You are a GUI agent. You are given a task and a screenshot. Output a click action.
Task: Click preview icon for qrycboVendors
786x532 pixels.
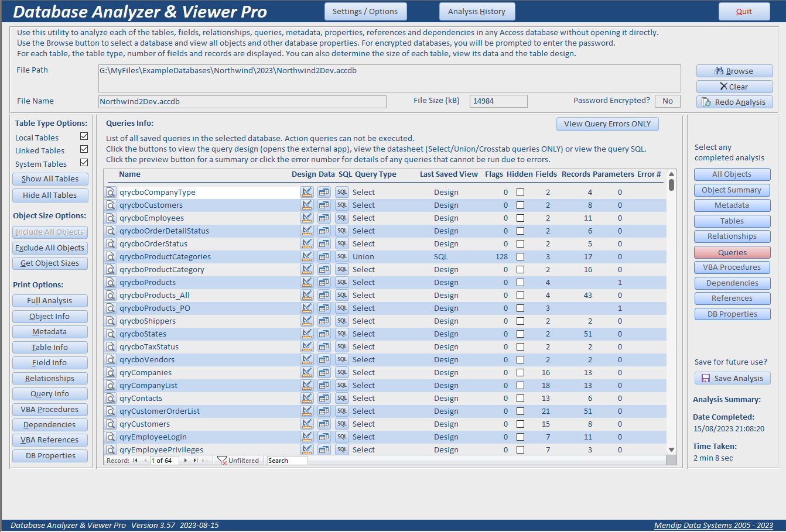point(111,359)
